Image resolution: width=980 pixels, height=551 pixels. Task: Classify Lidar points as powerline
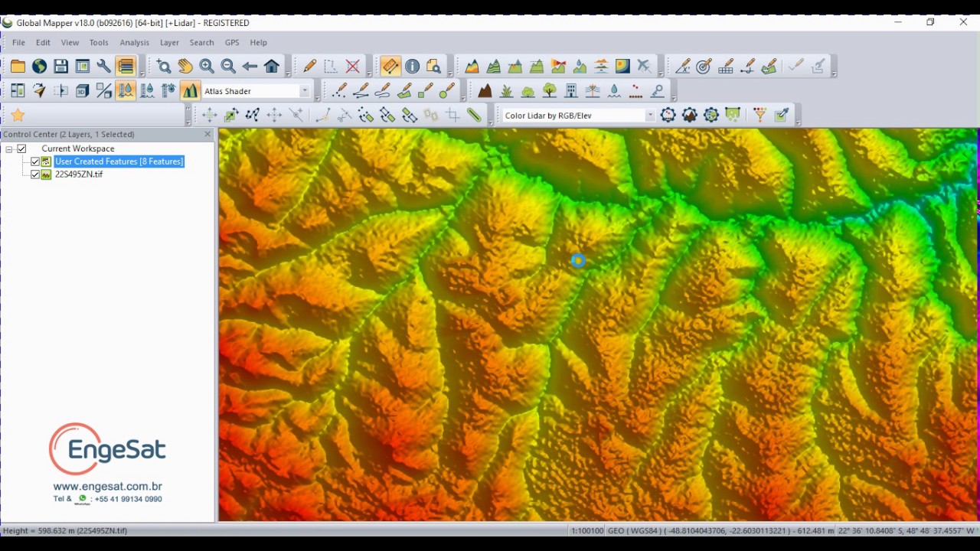[x=593, y=91]
